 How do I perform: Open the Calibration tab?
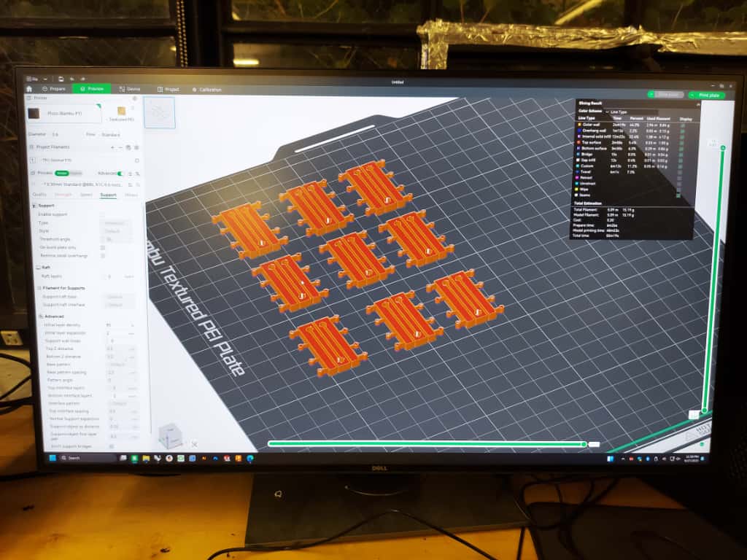pos(206,90)
